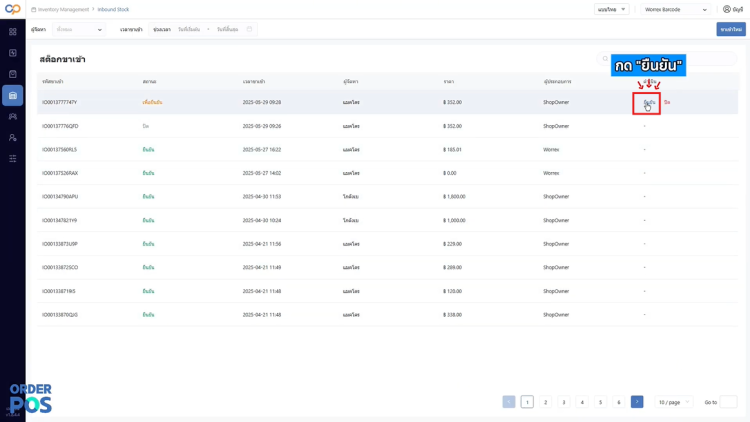Expand the 10 / page selector

[x=673, y=402]
